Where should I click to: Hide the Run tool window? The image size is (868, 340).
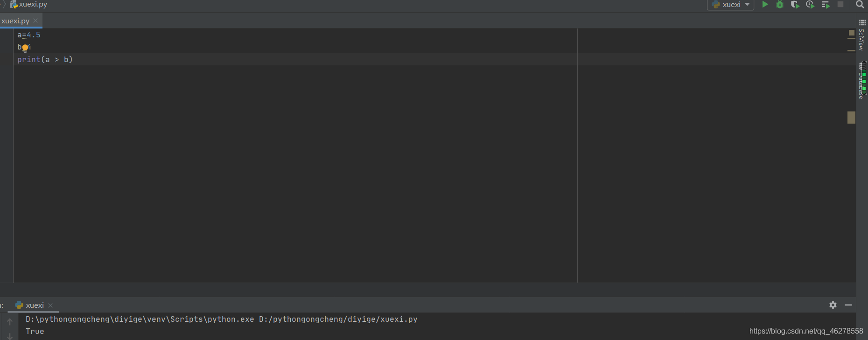[x=848, y=305]
